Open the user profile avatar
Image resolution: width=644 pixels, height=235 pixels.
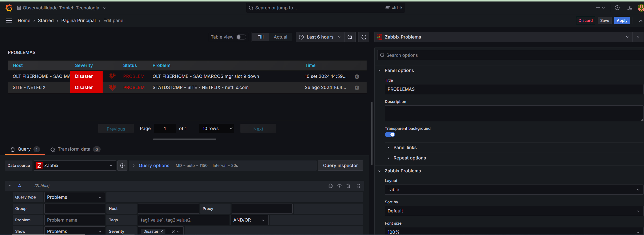tap(641, 8)
